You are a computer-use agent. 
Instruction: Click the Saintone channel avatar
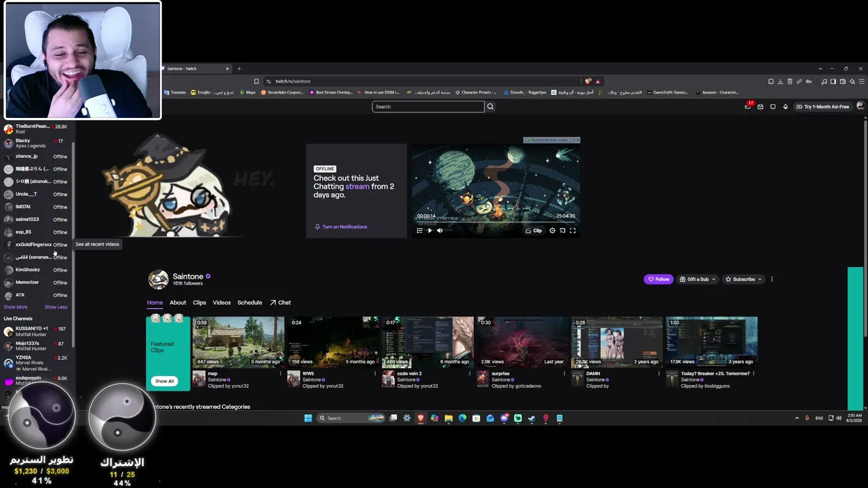(158, 279)
